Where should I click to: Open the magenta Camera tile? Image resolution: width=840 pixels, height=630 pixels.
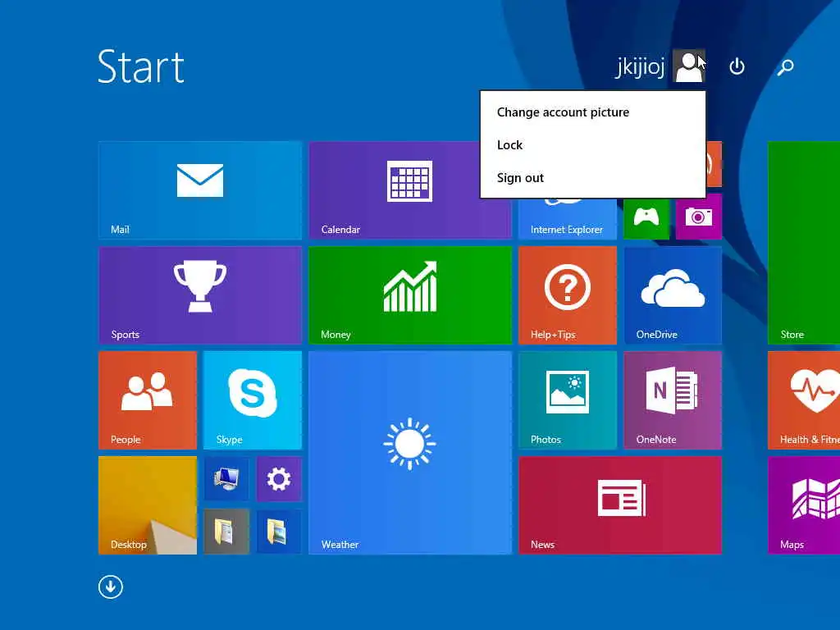click(x=699, y=217)
